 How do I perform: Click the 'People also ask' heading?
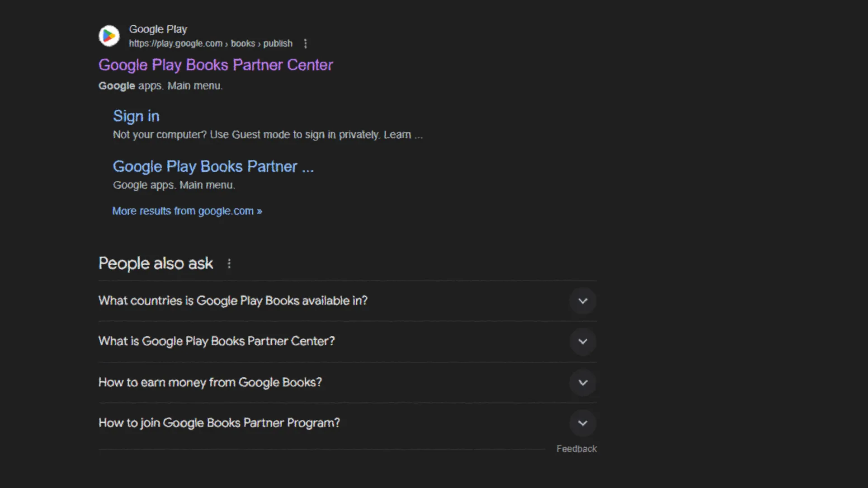[x=156, y=263]
